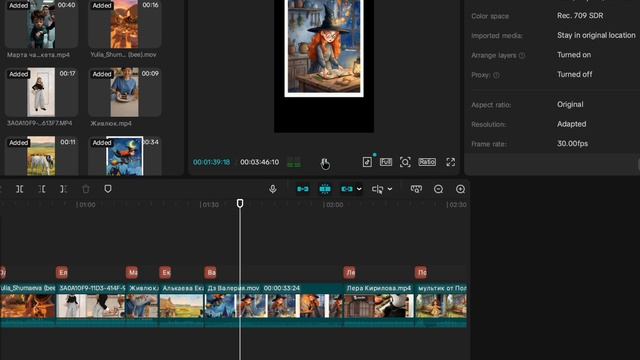
Task: Select the Yulia_Shum... (bee).mov thumbnail
Action: (x=124, y=24)
